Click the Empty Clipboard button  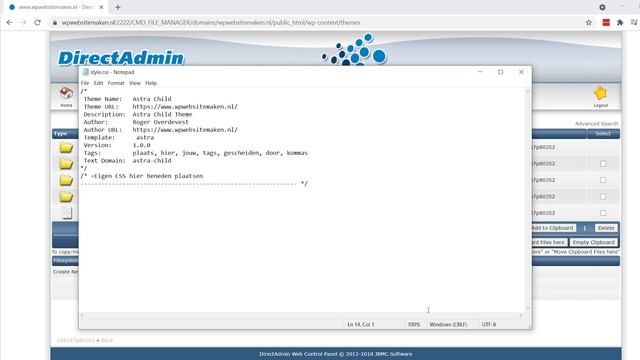[x=593, y=242]
